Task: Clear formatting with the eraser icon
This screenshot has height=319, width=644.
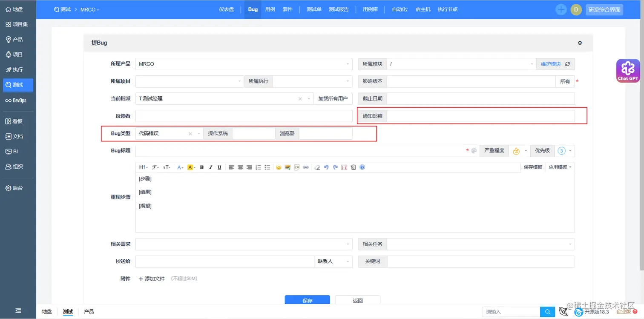Action: 317,167
